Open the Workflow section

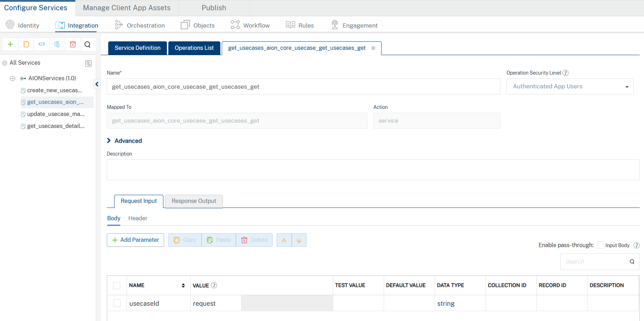point(250,25)
